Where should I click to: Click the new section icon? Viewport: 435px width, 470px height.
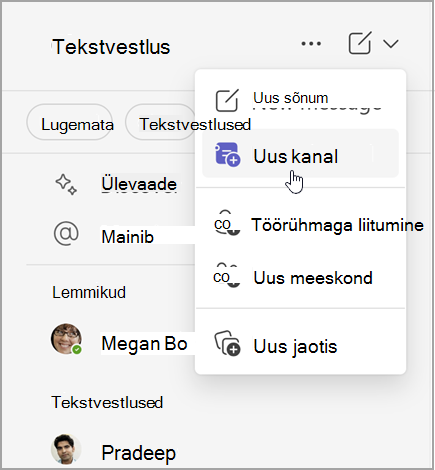click(x=227, y=343)
